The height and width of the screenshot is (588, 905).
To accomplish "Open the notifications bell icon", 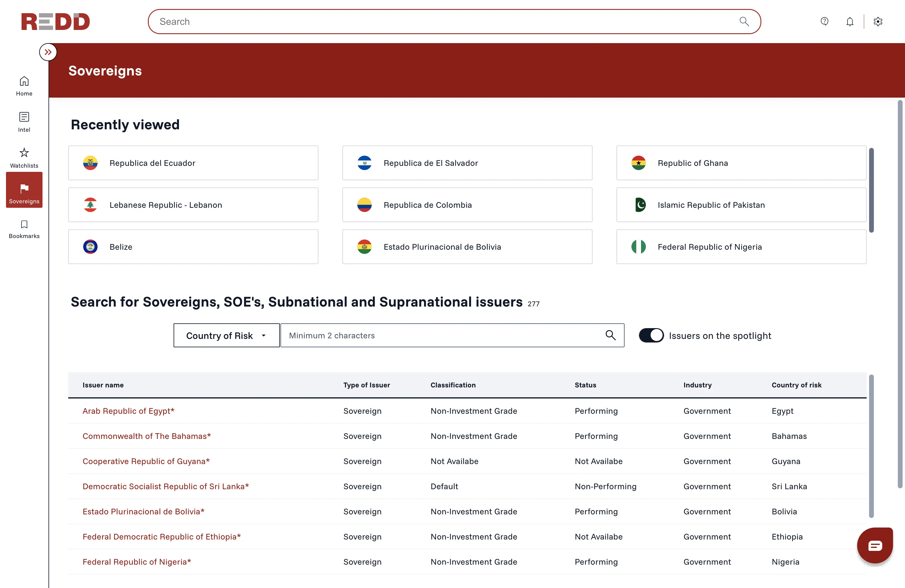I will point(849,21).
